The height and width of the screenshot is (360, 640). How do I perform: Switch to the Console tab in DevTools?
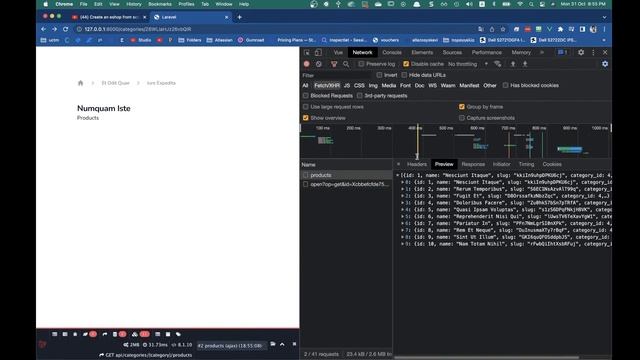tap(392, 52)
